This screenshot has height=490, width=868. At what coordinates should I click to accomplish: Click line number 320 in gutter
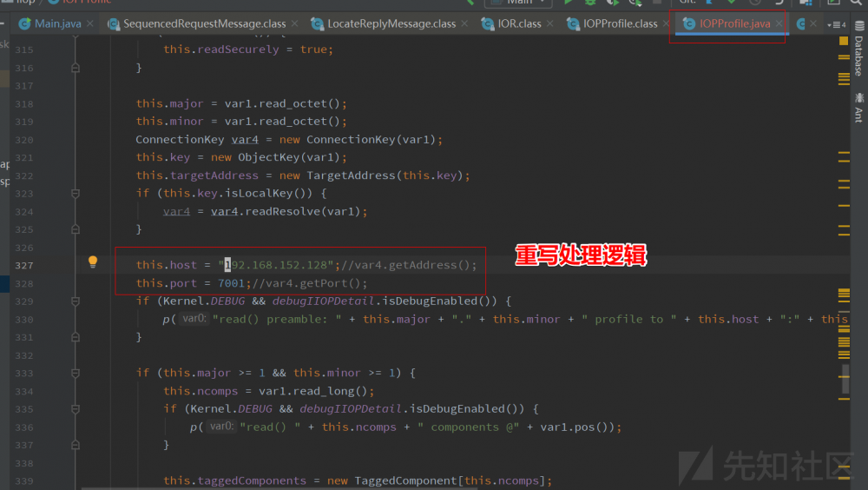pyautogui.click(x=23, y=140)
